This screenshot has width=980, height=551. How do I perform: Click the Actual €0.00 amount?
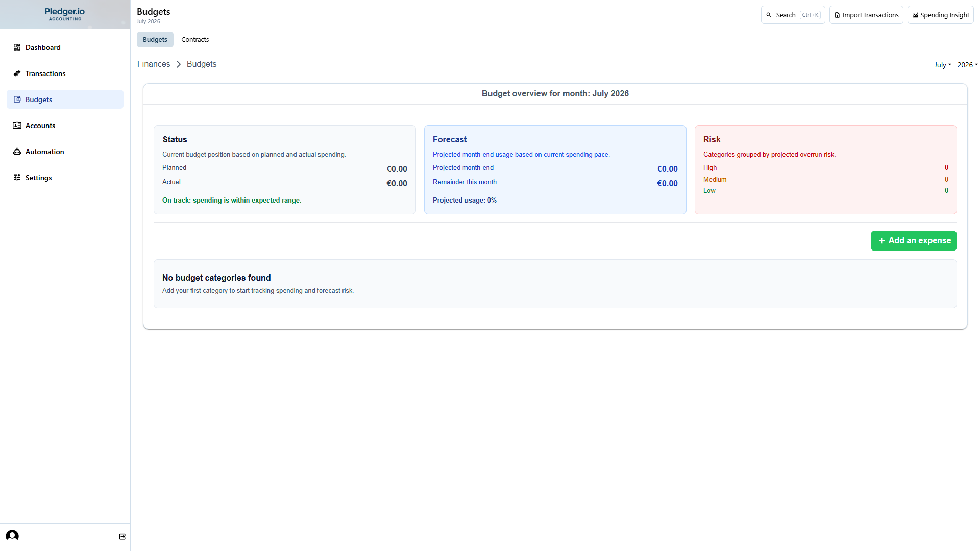coord(397,184)
